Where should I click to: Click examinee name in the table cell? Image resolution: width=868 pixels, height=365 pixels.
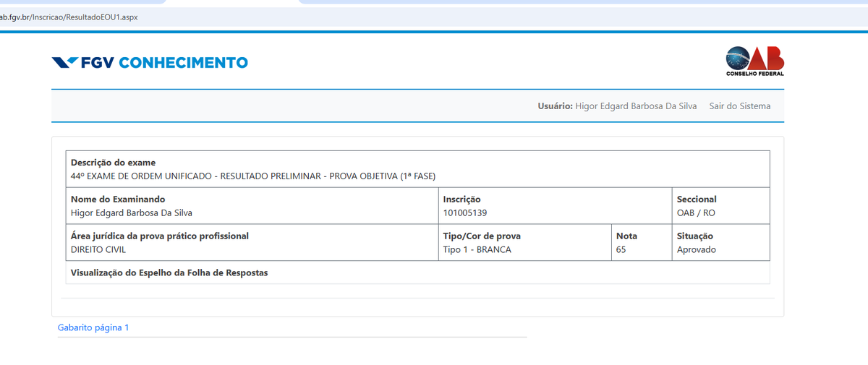[132, 213]
